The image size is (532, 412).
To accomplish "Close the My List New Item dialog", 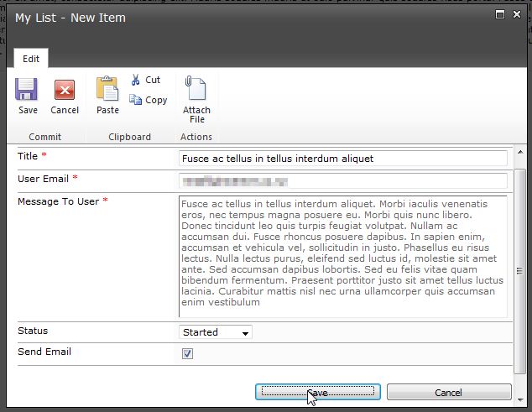I will [x=517, y=14].
